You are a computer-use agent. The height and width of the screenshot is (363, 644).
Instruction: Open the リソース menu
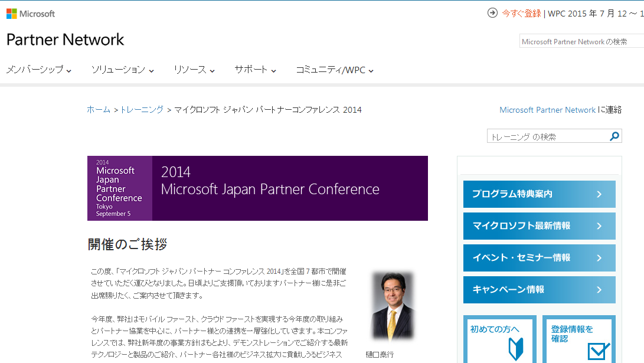click(x=194, y=70)
